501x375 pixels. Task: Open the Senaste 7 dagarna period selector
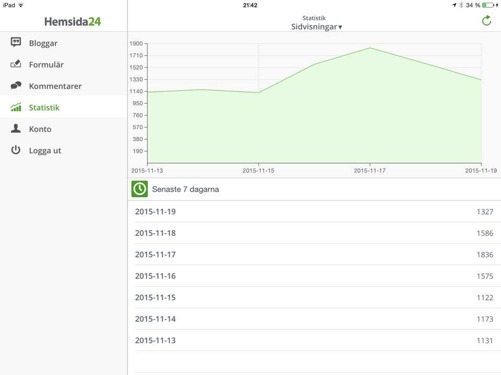314,189
